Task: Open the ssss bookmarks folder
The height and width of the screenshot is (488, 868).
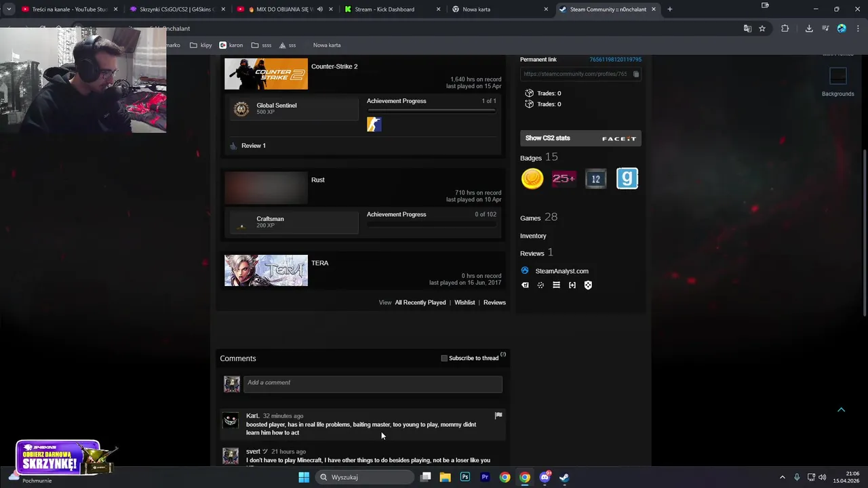Action: coord(261,45)
